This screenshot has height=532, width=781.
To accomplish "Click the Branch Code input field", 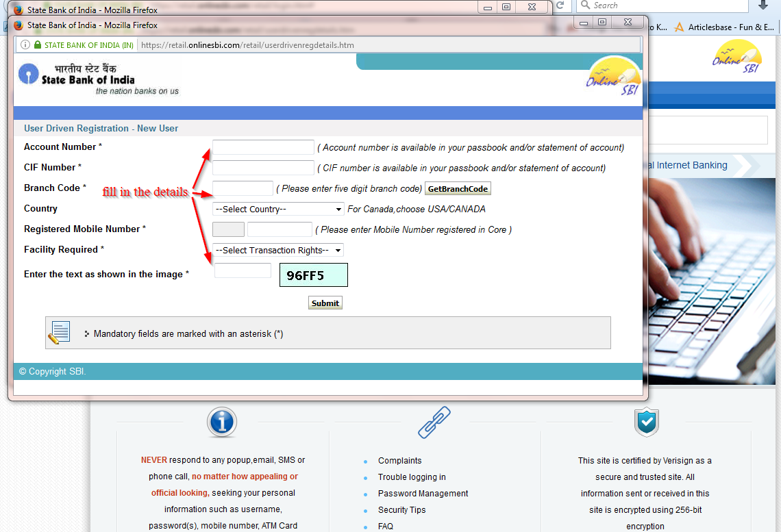I will click(243, 188).
